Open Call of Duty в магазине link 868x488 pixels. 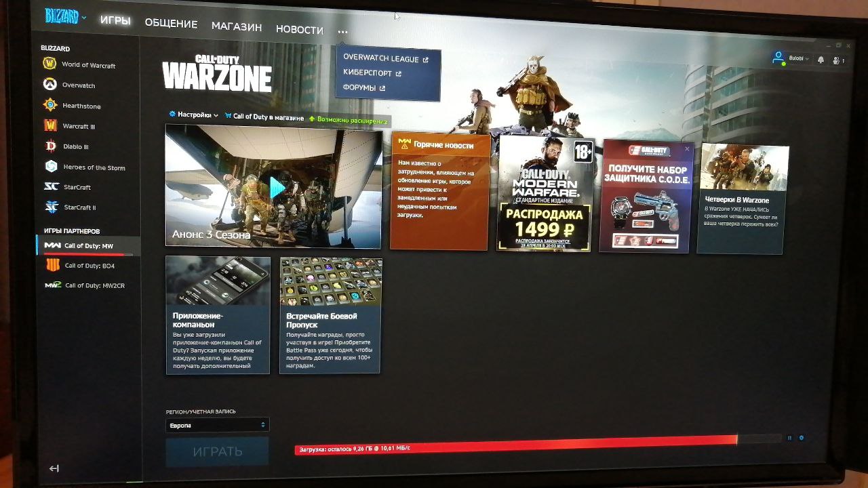point(264,117)
